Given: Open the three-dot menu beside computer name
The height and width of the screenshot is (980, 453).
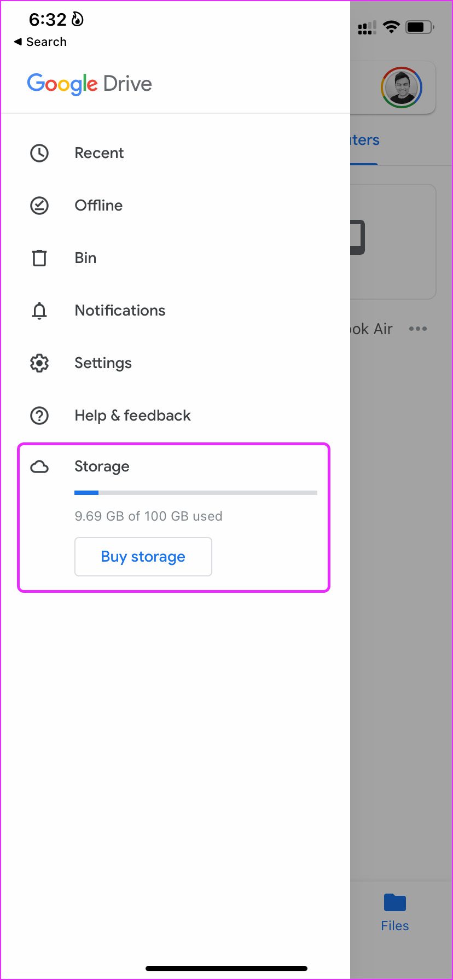Looking at the screenshot, I should 418,329.
